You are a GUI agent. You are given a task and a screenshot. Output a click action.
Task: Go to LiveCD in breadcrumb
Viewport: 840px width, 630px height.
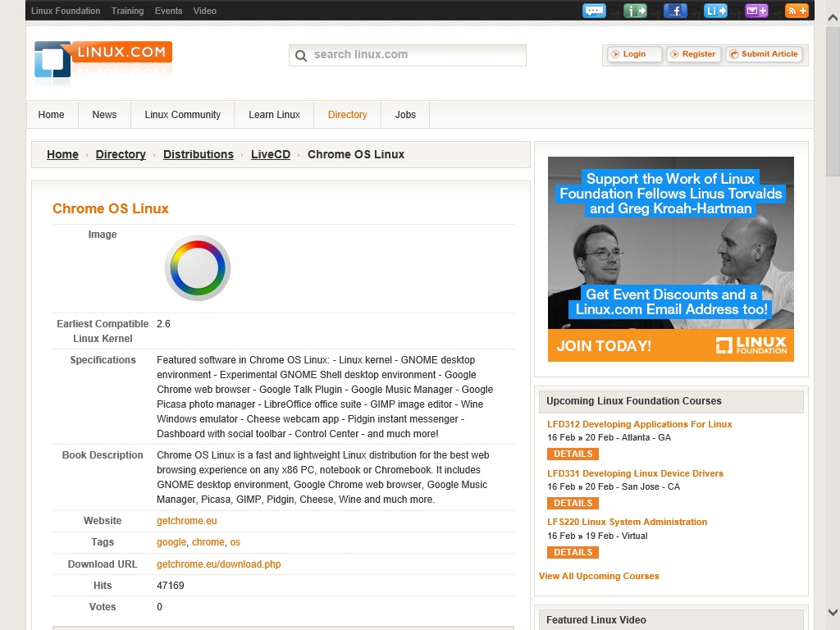[x=271, y=154]
